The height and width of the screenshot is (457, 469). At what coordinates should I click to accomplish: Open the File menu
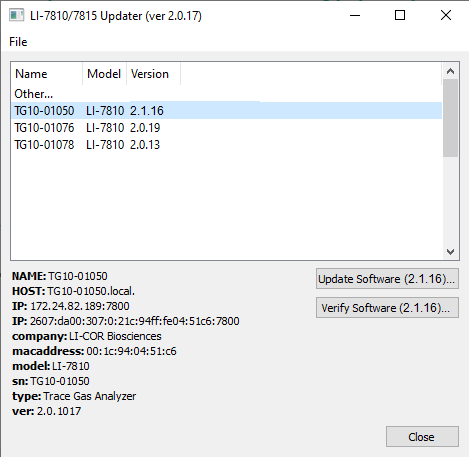pyautogui.click(x=18, y=42)
